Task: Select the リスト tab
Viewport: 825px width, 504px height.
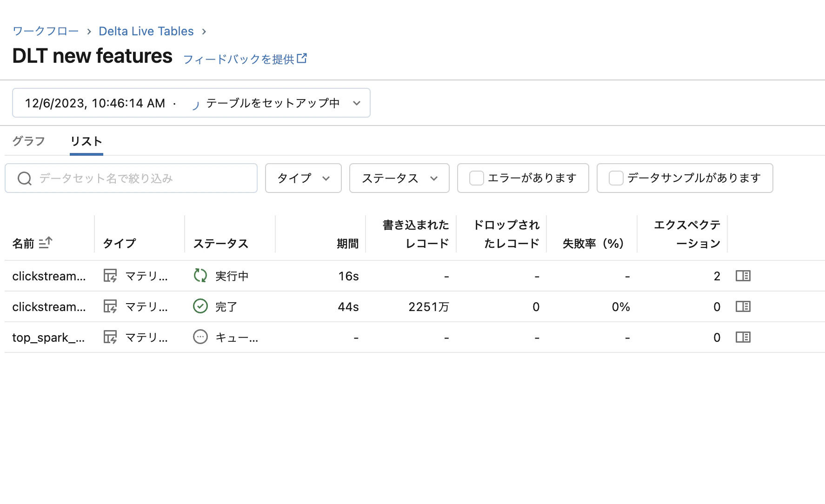Action: point(86,140)
